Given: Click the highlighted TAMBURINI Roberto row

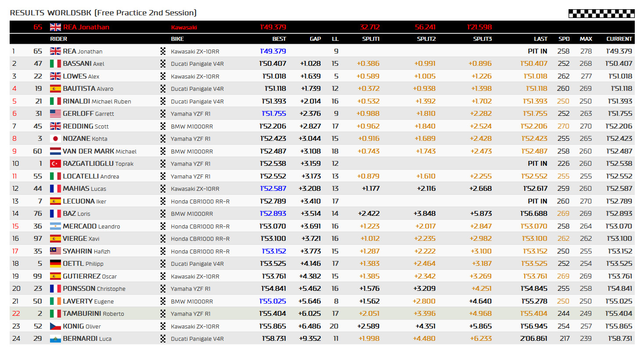Looking at the screenshot, I should pos(322,314).
